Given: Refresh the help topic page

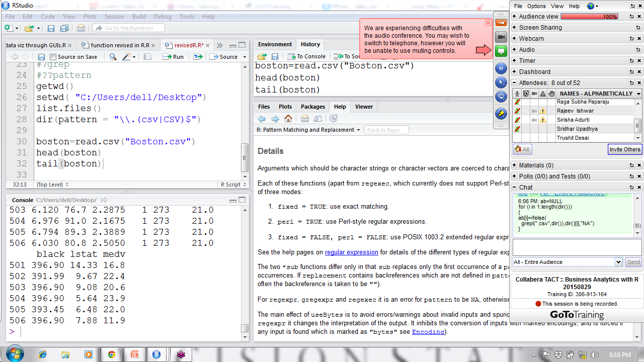Looking at the screenshot, I should (x=333, y=119).
